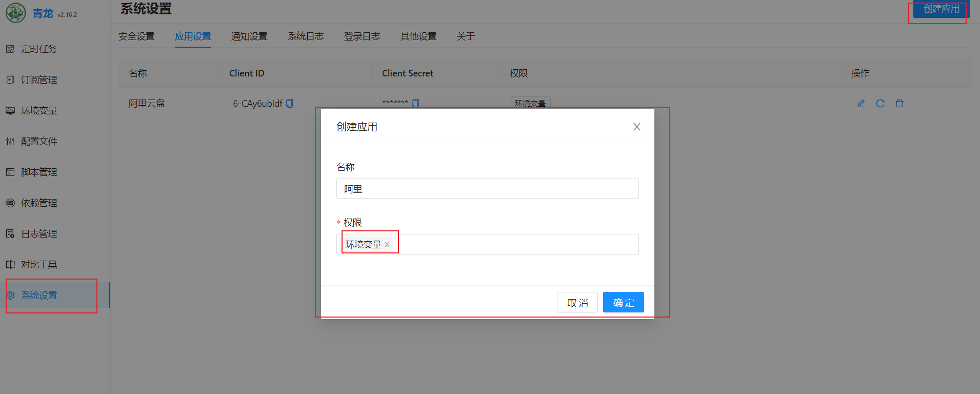This screenshot has width=980, height=394.
Task: Click the Client Secret column header
Action: (x=408, y=73)
